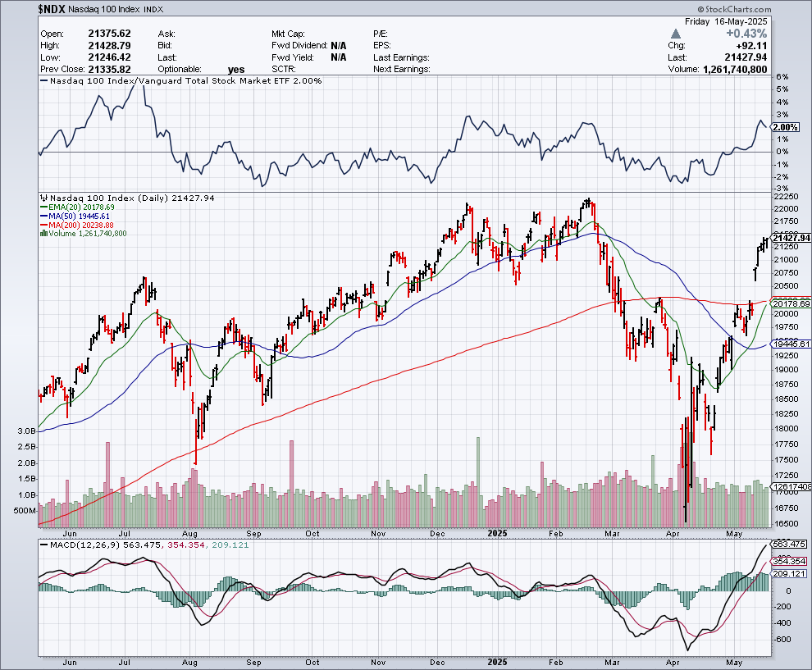The width and height of the screenshot is (812, 670).
Task: Click the 500M label on the volume axis
Action: click(25, 511)
